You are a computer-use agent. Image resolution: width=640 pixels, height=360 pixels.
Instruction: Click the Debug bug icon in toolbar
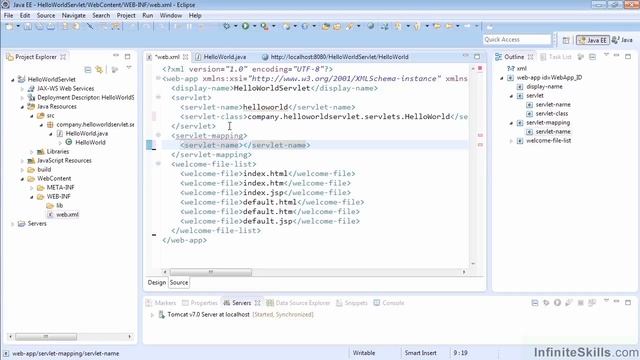click(227, 26)
